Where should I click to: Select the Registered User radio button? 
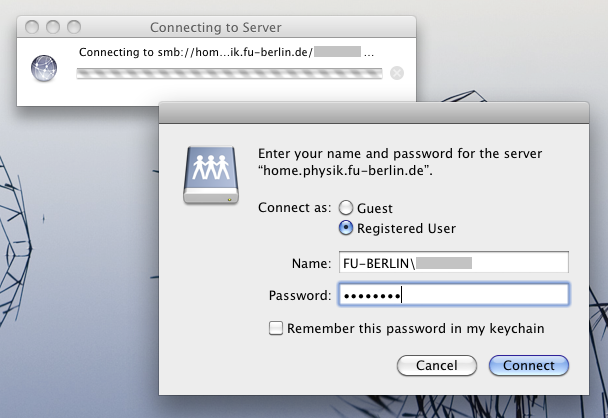coord(345,228)
